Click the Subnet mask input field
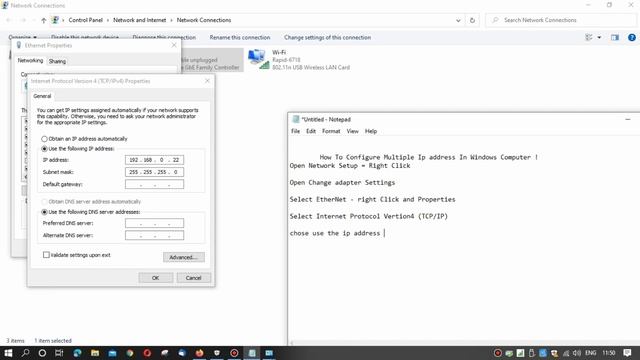This screenshot has height=360, width=640. 154,172
